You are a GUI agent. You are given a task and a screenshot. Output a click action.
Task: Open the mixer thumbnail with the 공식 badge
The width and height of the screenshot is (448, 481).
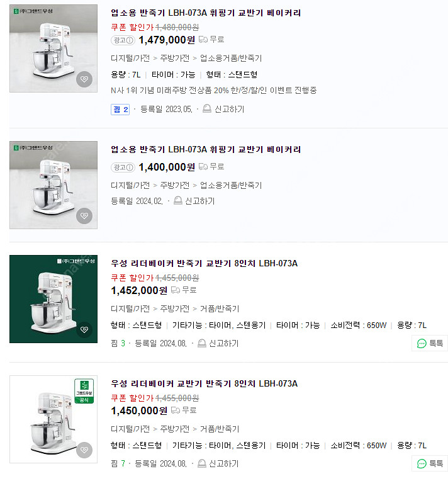pyautogui.click(x=53, y=419)
